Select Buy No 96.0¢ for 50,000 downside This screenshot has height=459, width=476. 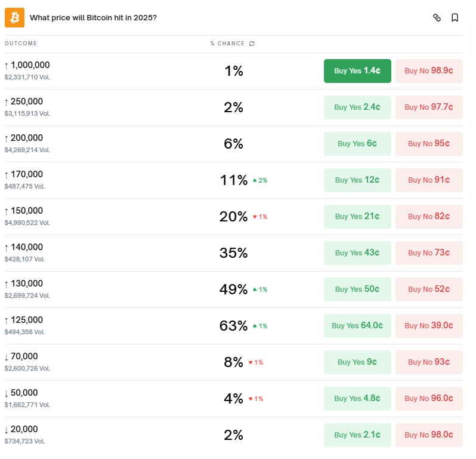click(429, 399)
